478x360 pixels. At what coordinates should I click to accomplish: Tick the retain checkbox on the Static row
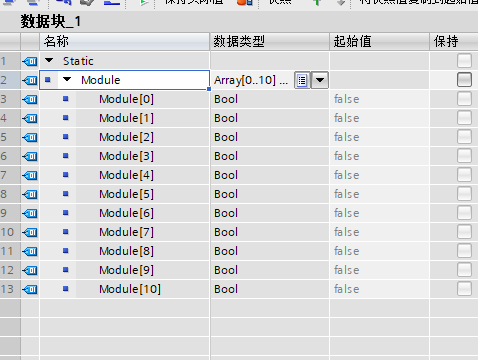[464, 61]
